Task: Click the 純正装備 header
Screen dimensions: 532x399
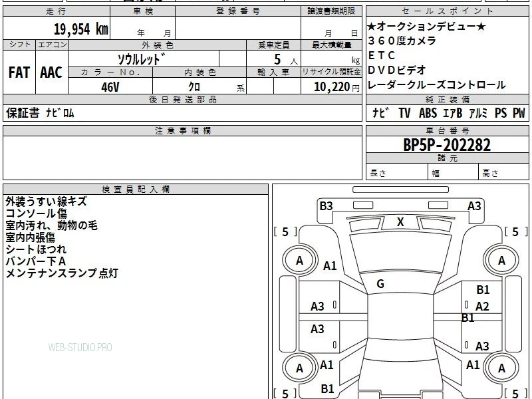Action: point(448,99)
